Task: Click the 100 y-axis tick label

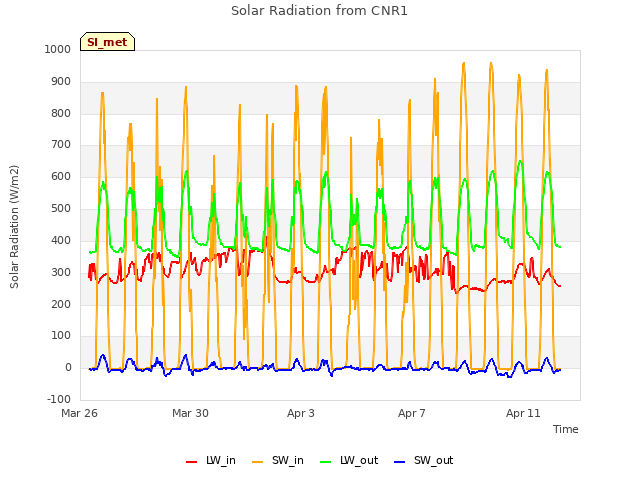Action: 61,336
